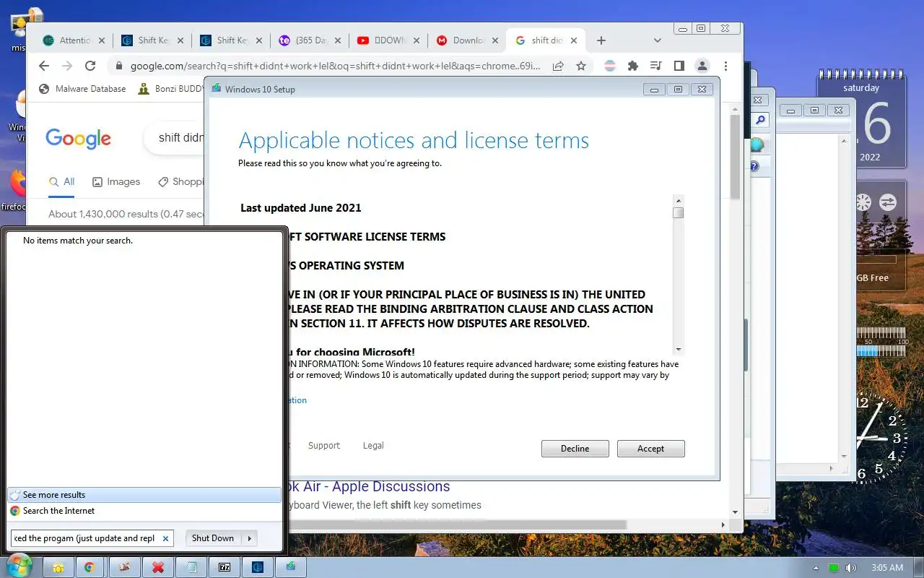Click the license terms heading text
Image resolution: width=924 pixels, height=578 pixels.
click(x=414, y=140)
